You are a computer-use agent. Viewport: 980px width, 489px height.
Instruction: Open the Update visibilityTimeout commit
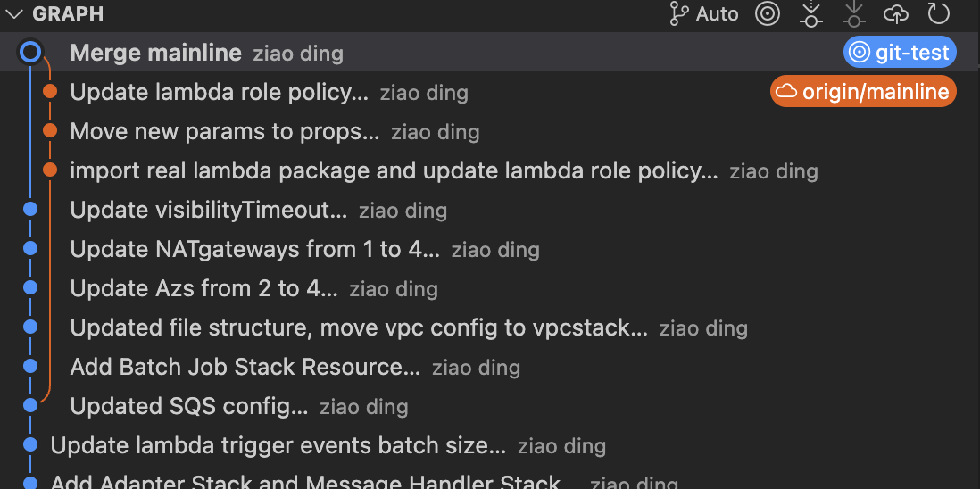(x=490, y=210)
